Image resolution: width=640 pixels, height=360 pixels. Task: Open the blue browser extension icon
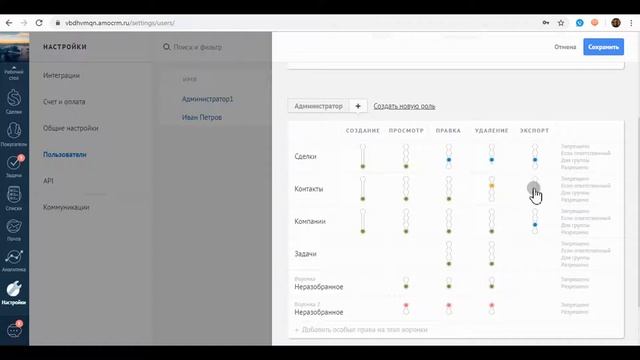click(x=580, y=23)
